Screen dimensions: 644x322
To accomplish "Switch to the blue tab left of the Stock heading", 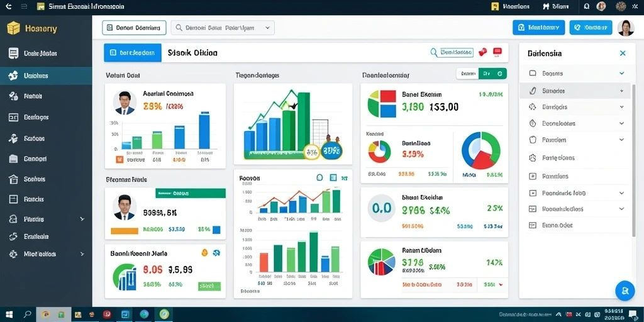I will [133, 53].
